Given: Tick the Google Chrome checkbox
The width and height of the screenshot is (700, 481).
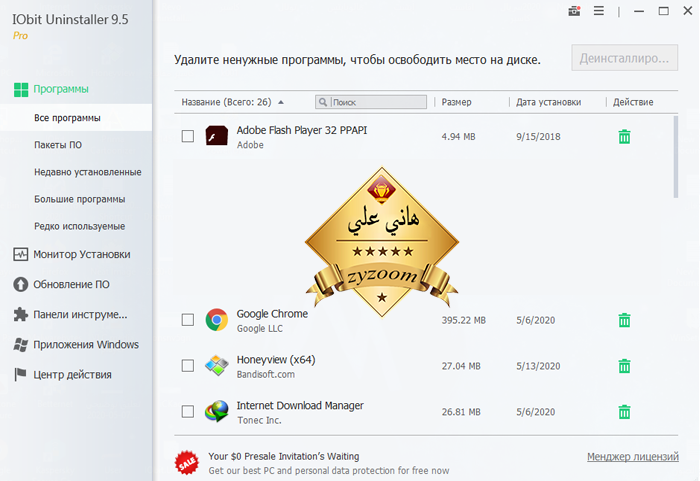Looking at the screenshot, I should click(188, 320).
